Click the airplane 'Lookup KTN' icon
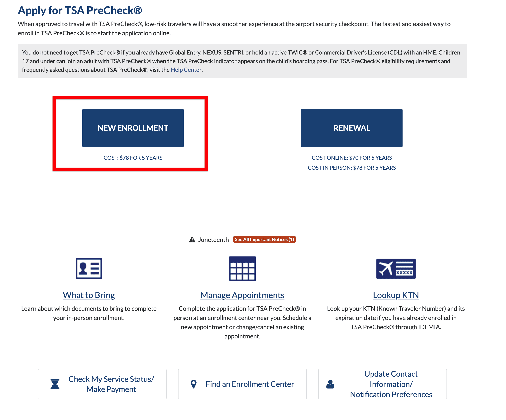This screenshot has height=420, width=506. 396,268
